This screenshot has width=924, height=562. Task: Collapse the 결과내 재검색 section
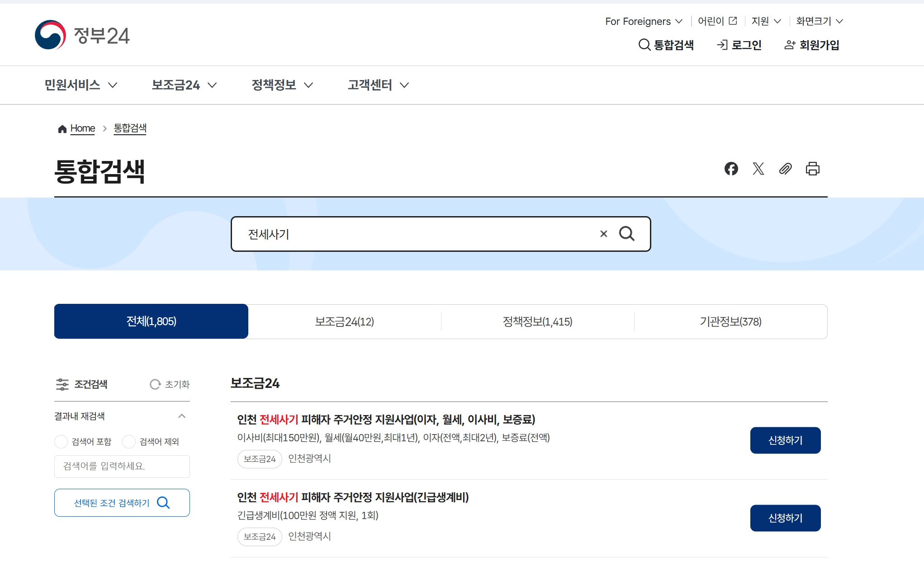point(182,416)
